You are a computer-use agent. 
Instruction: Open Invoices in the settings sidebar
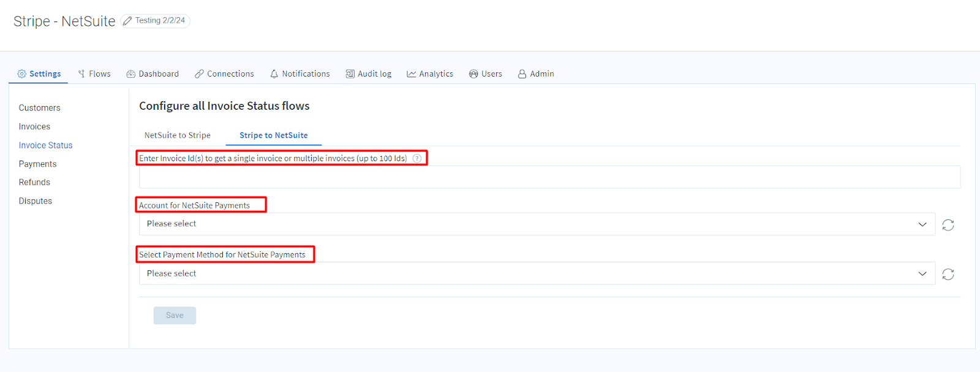click(34, 126)
